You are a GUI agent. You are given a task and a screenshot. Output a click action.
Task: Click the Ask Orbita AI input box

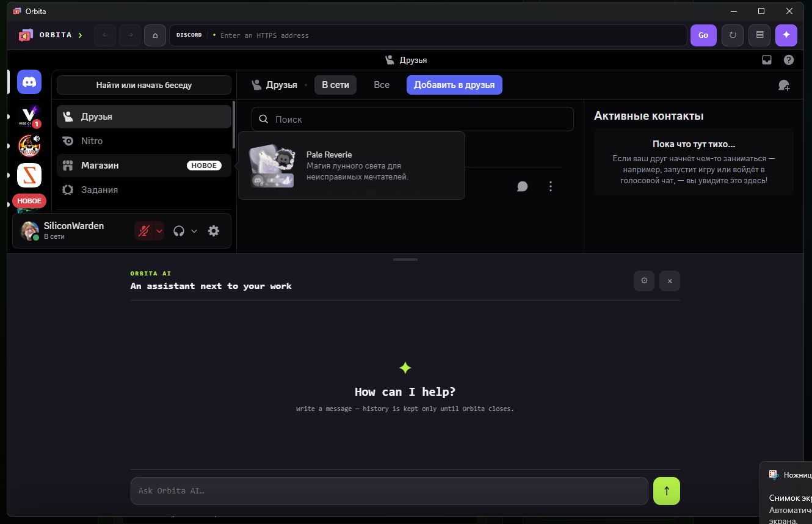[x=390, y=491]
